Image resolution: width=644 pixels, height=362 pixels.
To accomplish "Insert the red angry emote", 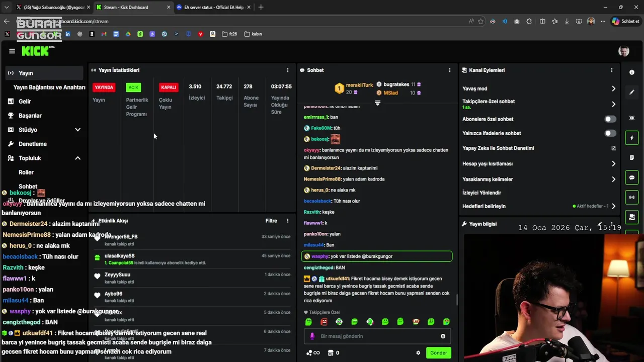I will click(324, 322).
